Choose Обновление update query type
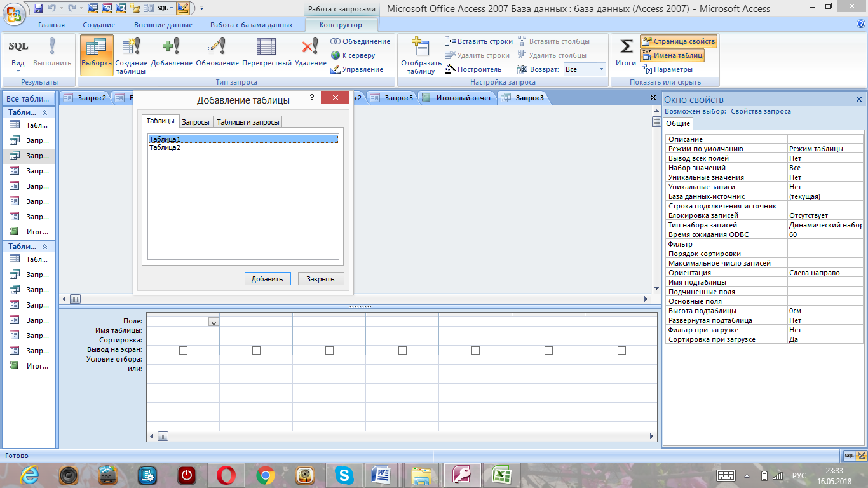This screenshot has width=868, height=488. click(217, 53)
